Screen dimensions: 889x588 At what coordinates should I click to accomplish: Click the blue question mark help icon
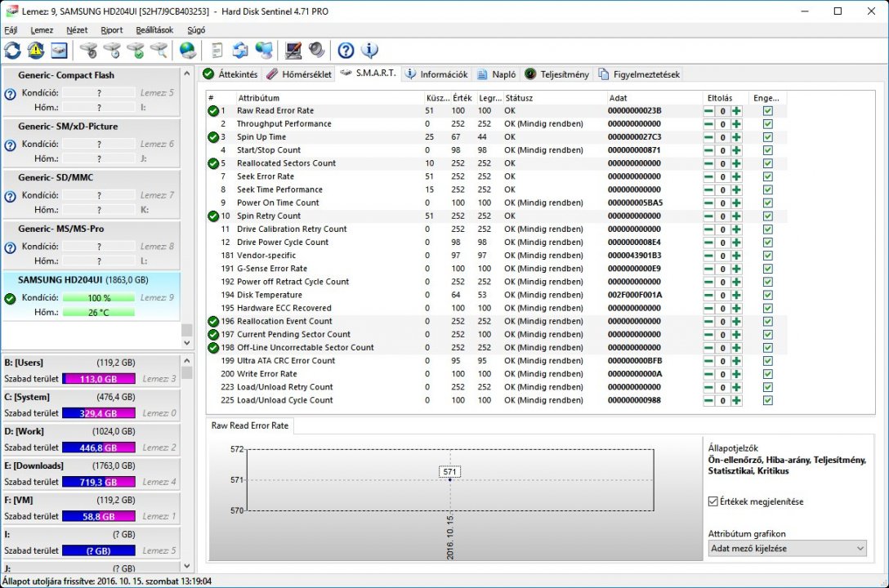point(346,51)
